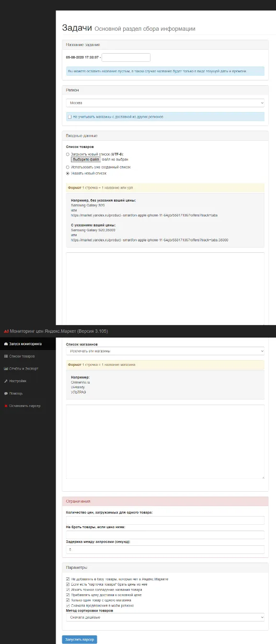This screenshot has height=644, width=276.
Task: Click the 'Запустить парсер' button
Action: 80,639
